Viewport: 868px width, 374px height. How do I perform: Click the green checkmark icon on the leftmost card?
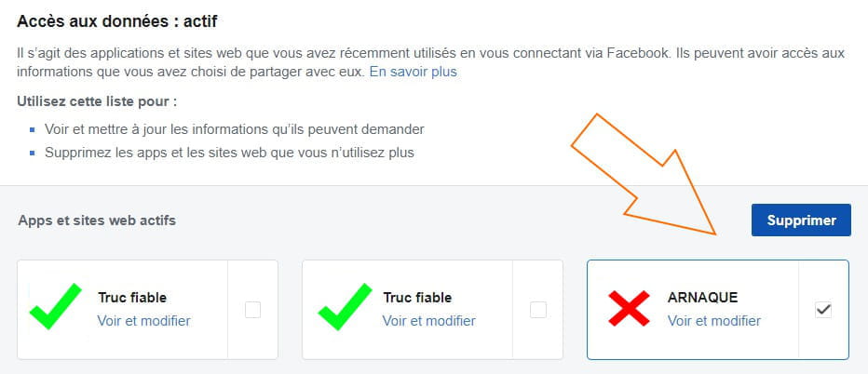[x=55, y=306]
